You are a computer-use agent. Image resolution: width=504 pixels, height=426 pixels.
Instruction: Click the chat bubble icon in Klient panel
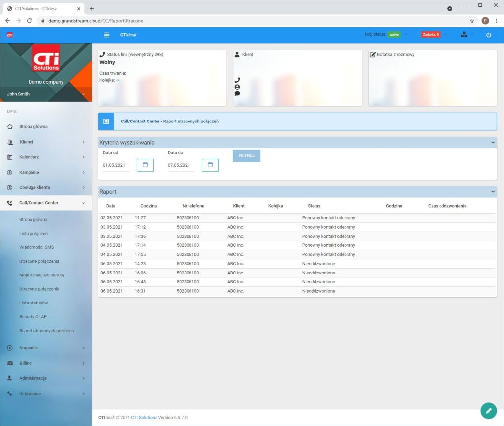pos(237,93)
